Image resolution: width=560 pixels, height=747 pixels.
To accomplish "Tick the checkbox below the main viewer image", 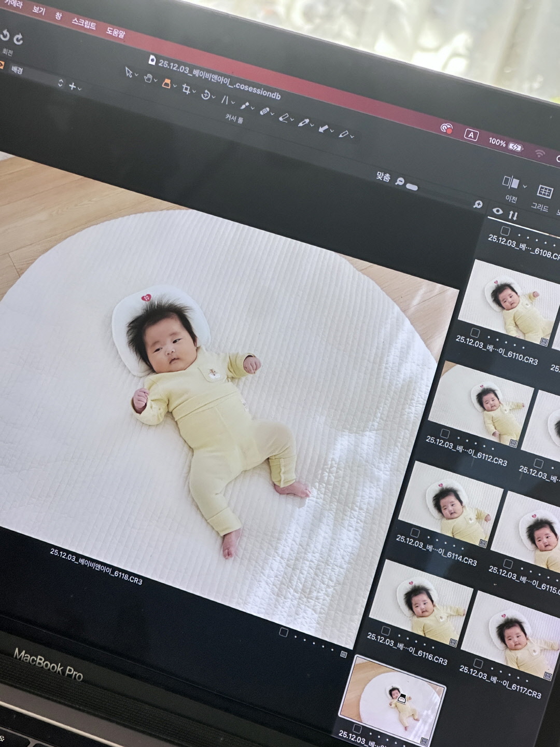I will coord(283,632).
